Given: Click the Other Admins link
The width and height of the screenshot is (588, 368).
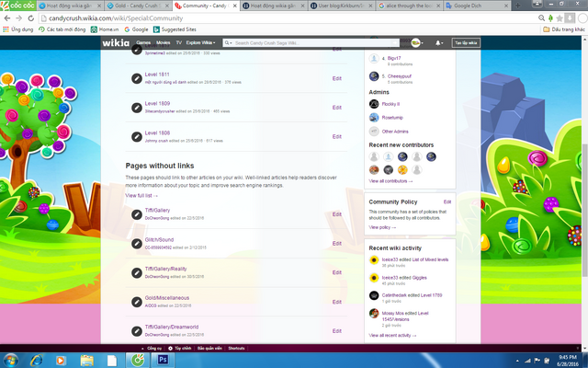Looking at the screenshot, I should (x=395, y=132).
